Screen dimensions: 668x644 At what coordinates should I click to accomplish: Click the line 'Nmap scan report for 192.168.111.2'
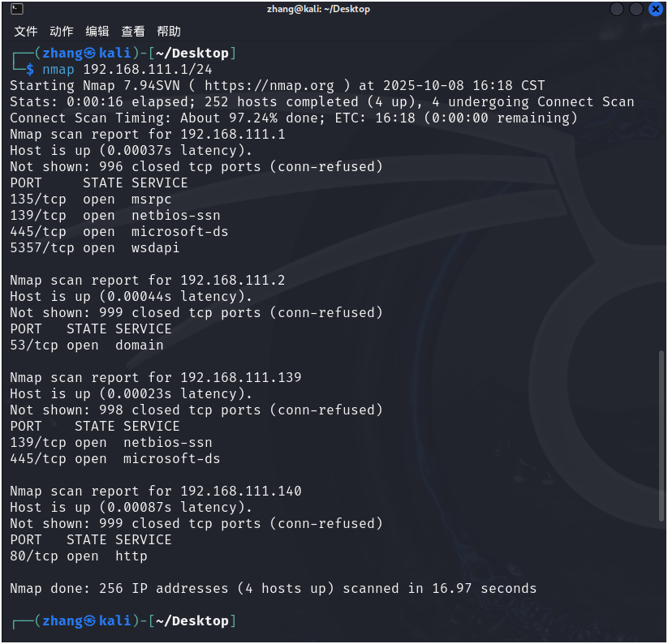pos(148,280)
